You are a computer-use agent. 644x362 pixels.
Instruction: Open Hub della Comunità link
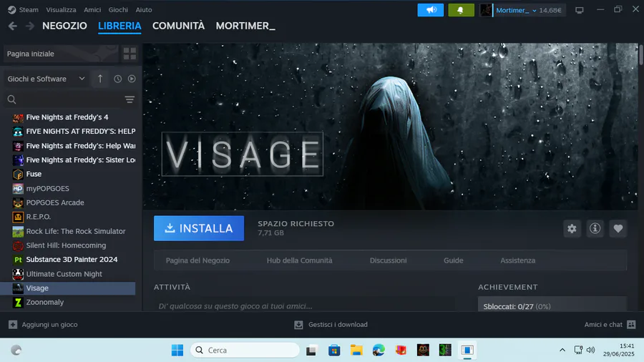(x=299, y=260)
